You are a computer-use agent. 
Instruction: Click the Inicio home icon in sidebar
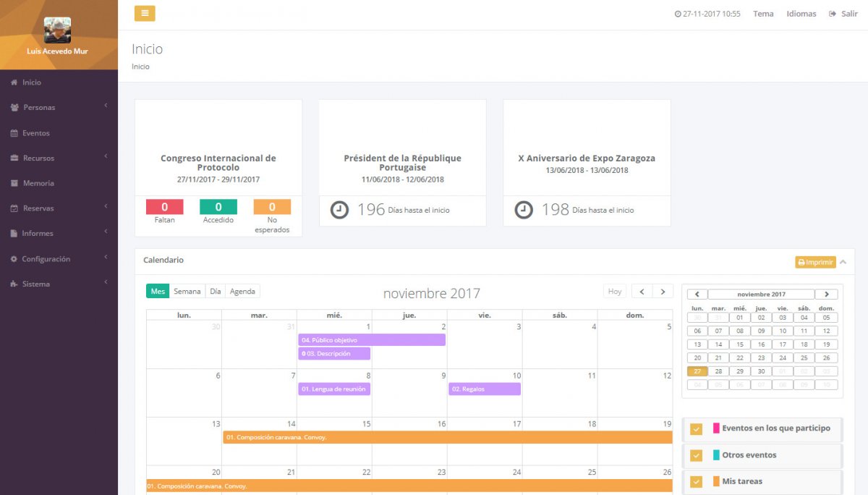point(14,82)
